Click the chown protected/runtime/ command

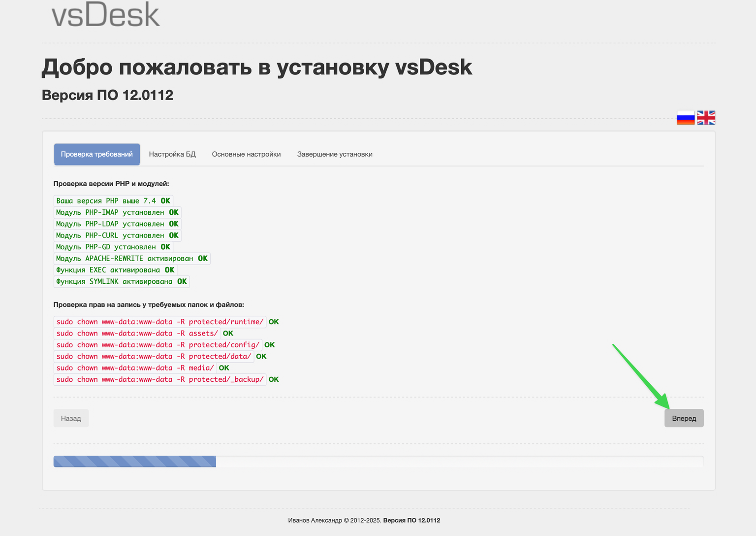tap(159, 322)
